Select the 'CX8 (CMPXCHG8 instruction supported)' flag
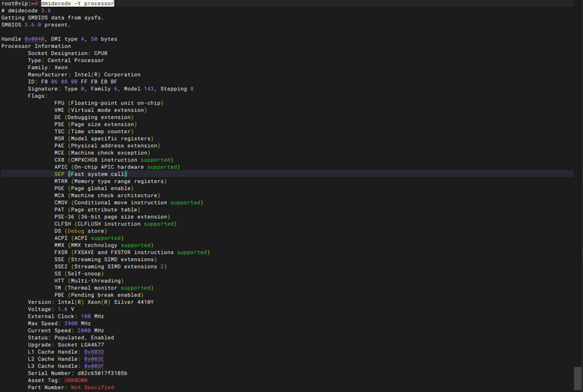Screen dimensions: 583x392 114,160
